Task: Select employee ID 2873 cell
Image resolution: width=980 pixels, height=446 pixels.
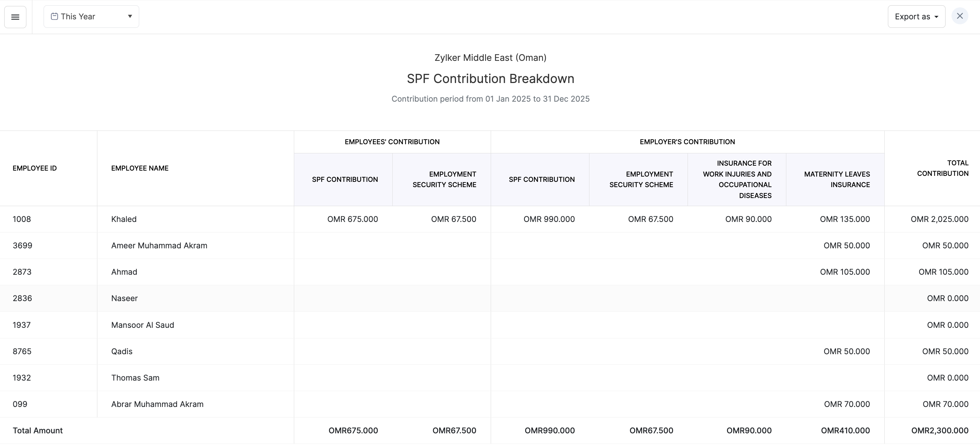Action: pos(22,272)
